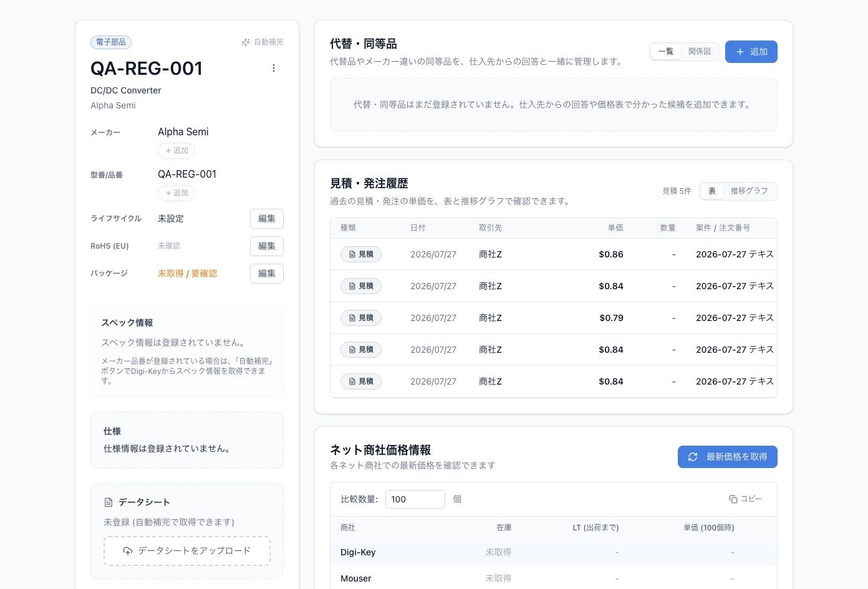Click 商社Z in the $0.79 row

[491, 318]
